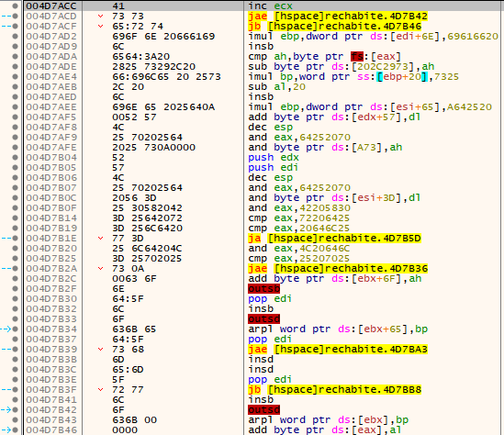Click 'arpl word ptr ds:[ebx],bp' instruction
The image size is (504, 435).
pos(328,420)
